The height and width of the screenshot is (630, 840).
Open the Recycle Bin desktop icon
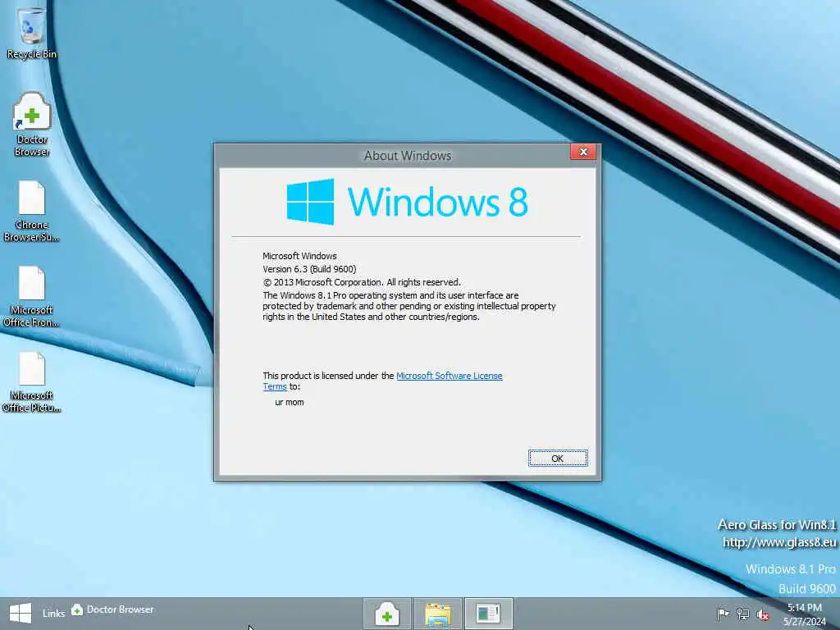(31, 32)
